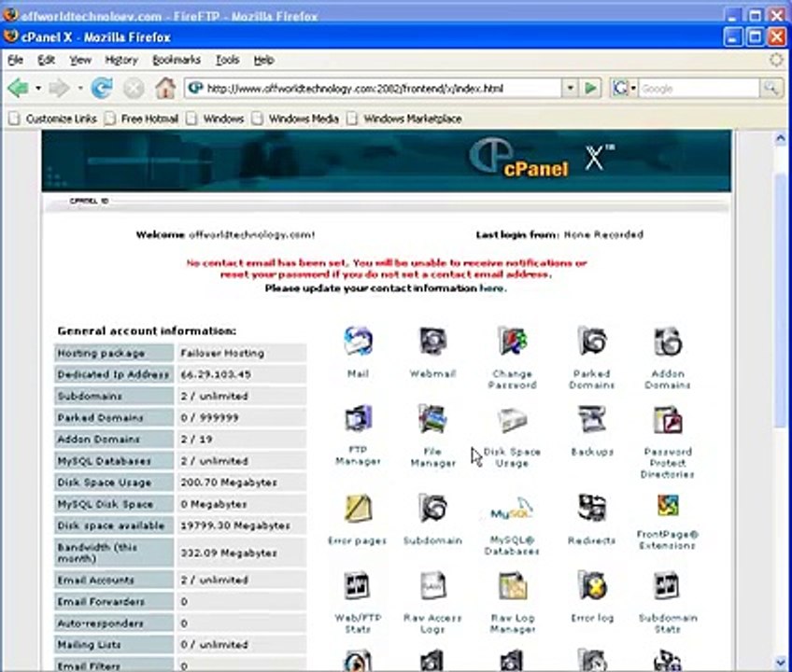
Task: Click the browser Back arrow button
Action: pyautogui.click(x=18, y=89)
